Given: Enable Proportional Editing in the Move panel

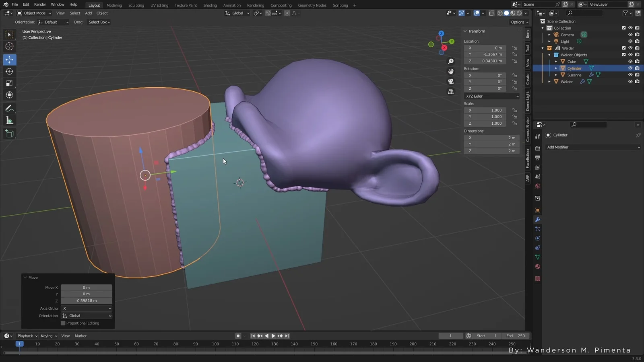Looking at the screenshot, I should click(63, 323).
